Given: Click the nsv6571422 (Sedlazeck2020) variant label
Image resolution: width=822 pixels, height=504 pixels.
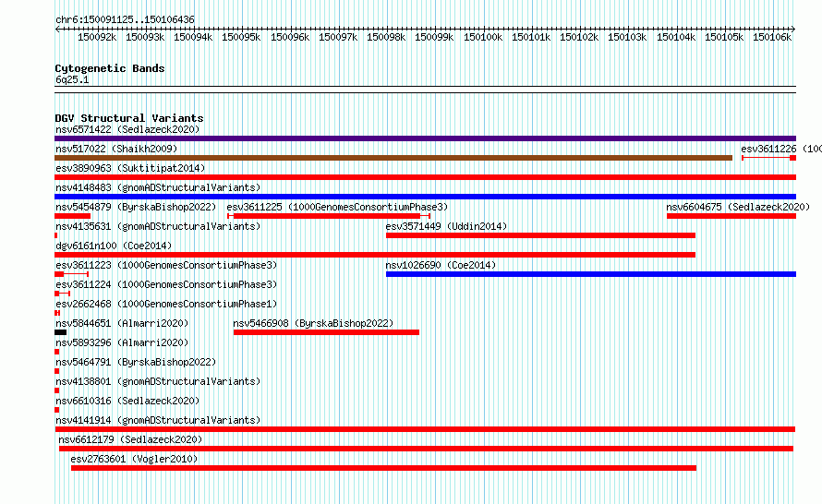Looking at the screenshot, I should click(127, 129).
